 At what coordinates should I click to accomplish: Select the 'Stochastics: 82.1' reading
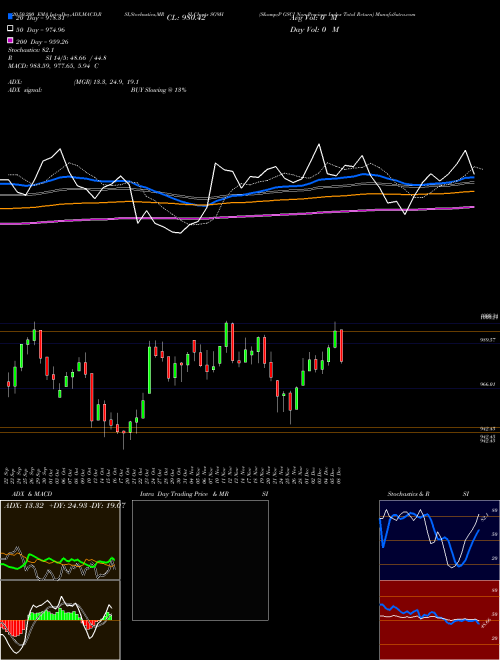(29, 50)
